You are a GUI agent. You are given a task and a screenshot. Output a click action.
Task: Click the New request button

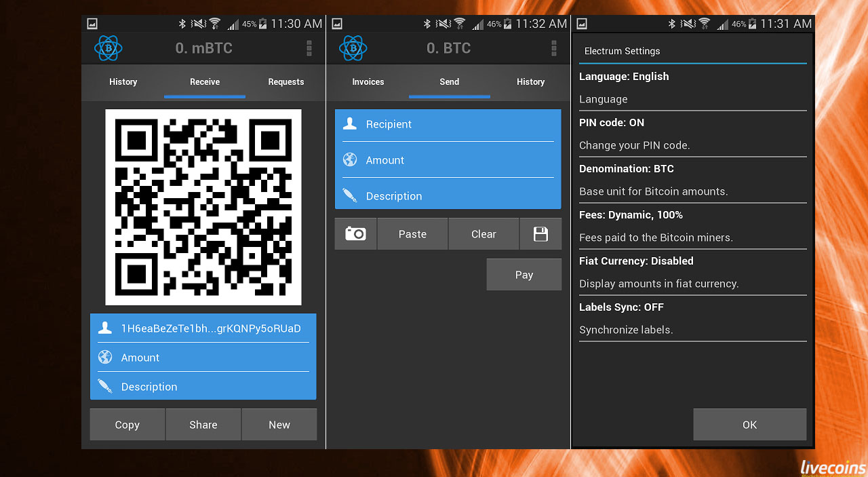click(279, 425)
